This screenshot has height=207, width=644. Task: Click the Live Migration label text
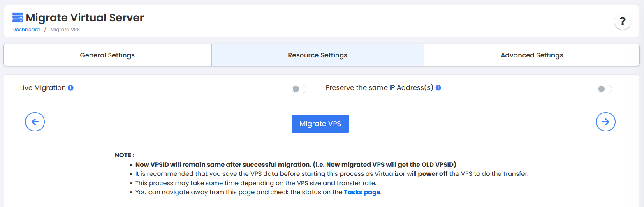(x=43, y=87)
